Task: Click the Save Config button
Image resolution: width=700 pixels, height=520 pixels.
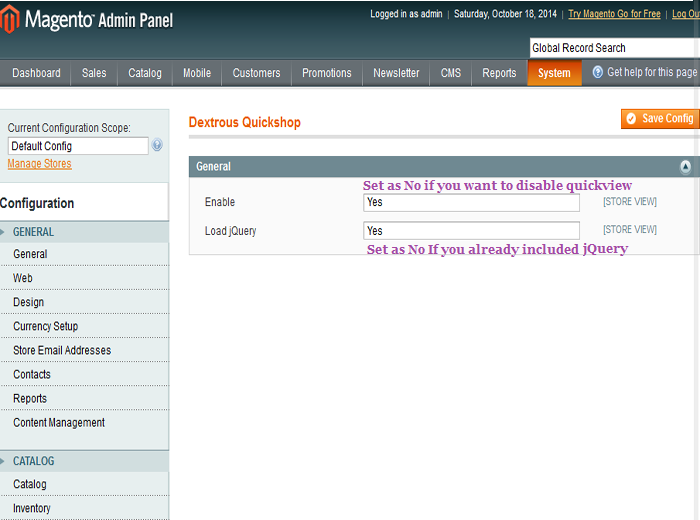Action: click(660, 119)
